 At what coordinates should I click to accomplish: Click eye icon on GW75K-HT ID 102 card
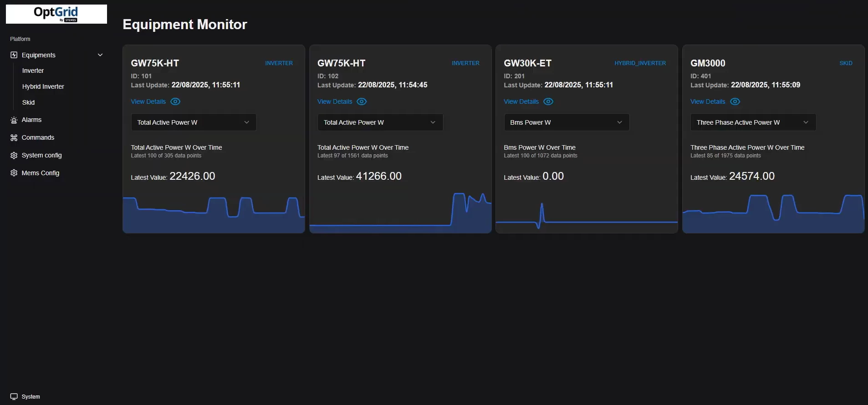coord(362,101)
